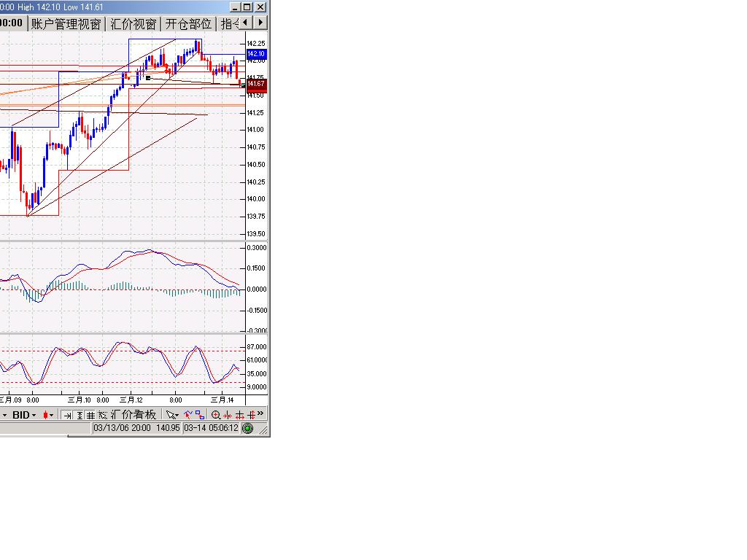The width and height of the screenshot is (747, 560).
Task: Open the BID price type dropdown
Action: click(24, 415)
